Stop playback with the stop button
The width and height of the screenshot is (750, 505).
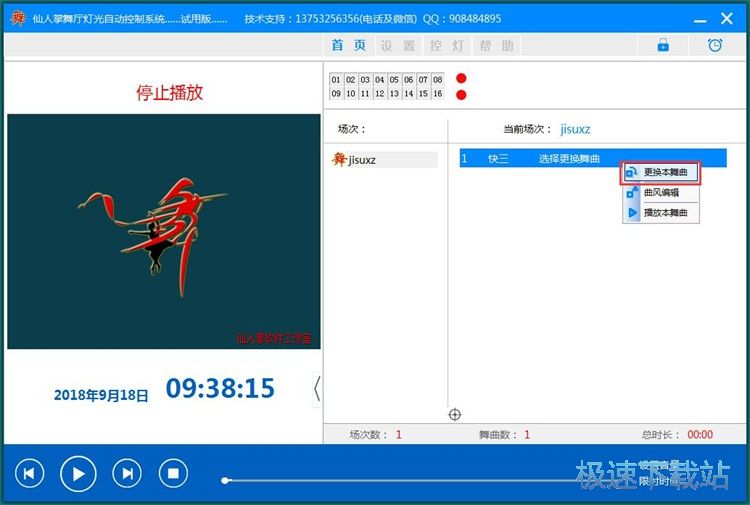point(173,473)
